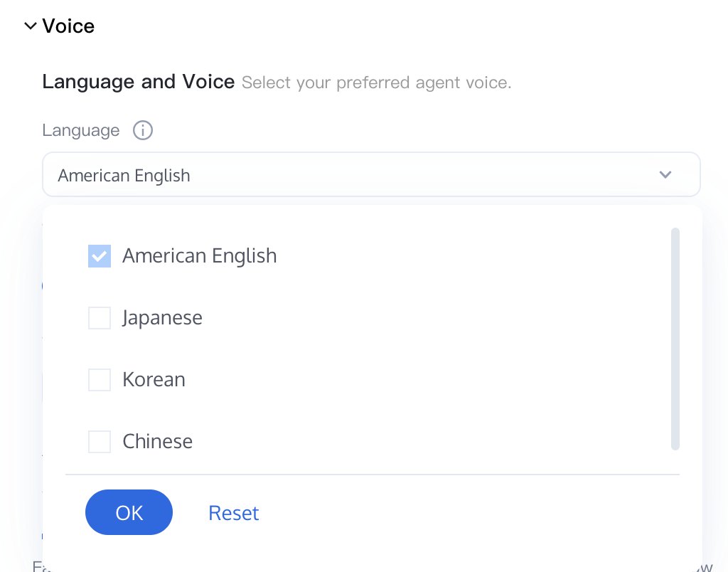Enable the Korean checkbox
Image resolution: width=728 pixels, height=572 pixels.
coord(100,380)
